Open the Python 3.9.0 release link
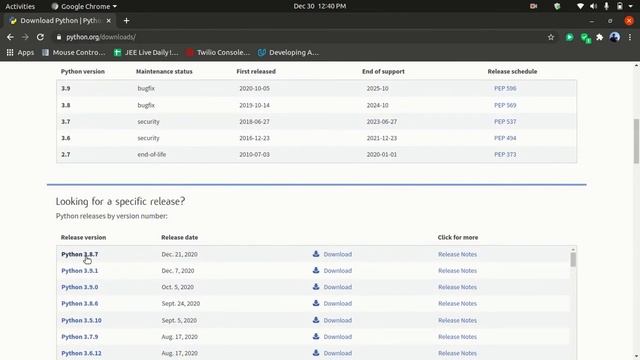Screen dimensions: 640x360 (80, 287)
